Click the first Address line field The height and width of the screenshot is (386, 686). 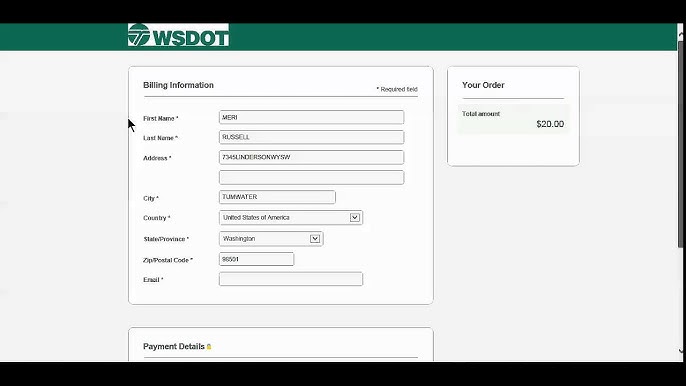[x=312, y=157]
